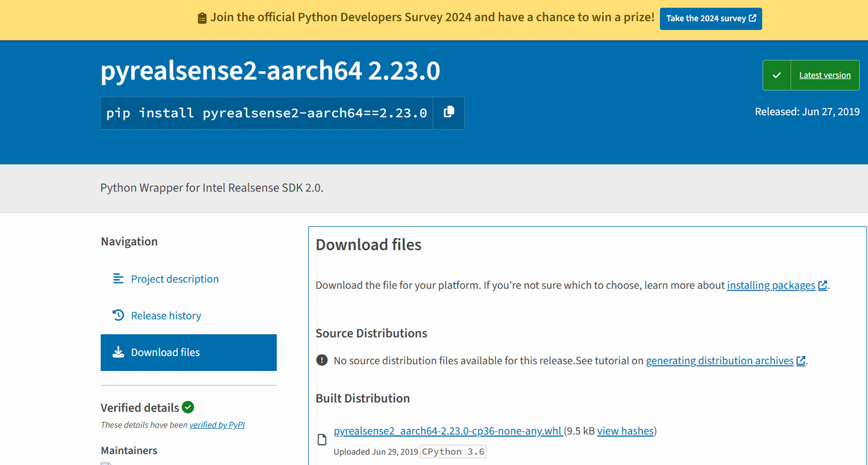The image size is (868, 465).
Task: Download the pyrealsense2_aarch64 cp36 wheel file
Action: click(x=447, y=431)
